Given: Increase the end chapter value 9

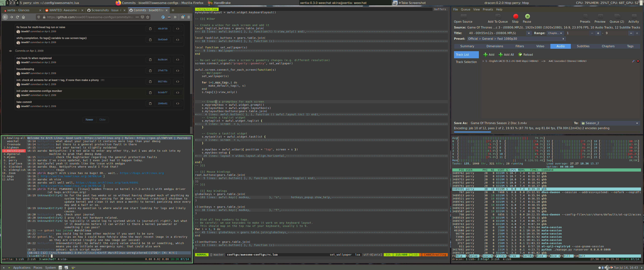Looking at the screenshot, I should pyautogui.click(x=637, y=33).
